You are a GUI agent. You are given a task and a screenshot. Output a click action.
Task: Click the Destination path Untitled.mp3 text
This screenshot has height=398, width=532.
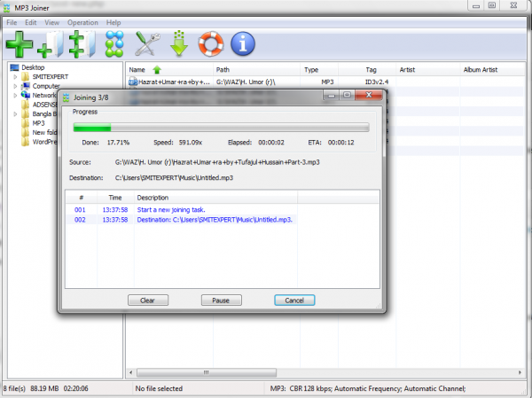point(174,178)
